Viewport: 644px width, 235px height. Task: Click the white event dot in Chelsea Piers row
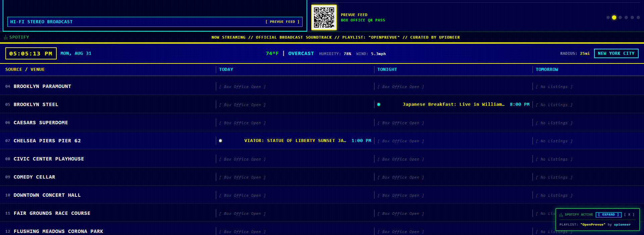[220, 141]
